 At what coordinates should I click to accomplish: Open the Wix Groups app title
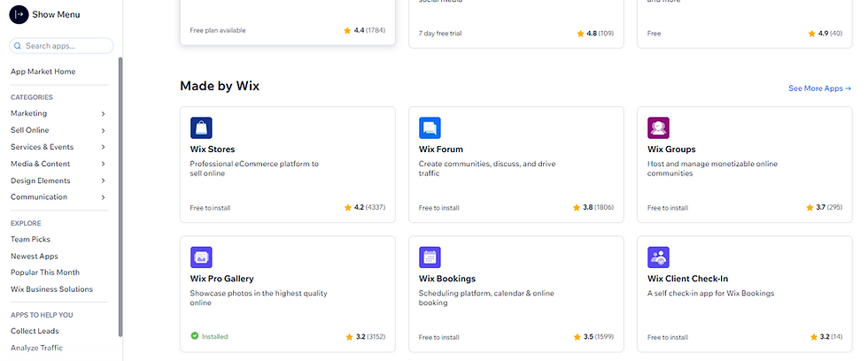pyautogui.click(x=671, y=150)
